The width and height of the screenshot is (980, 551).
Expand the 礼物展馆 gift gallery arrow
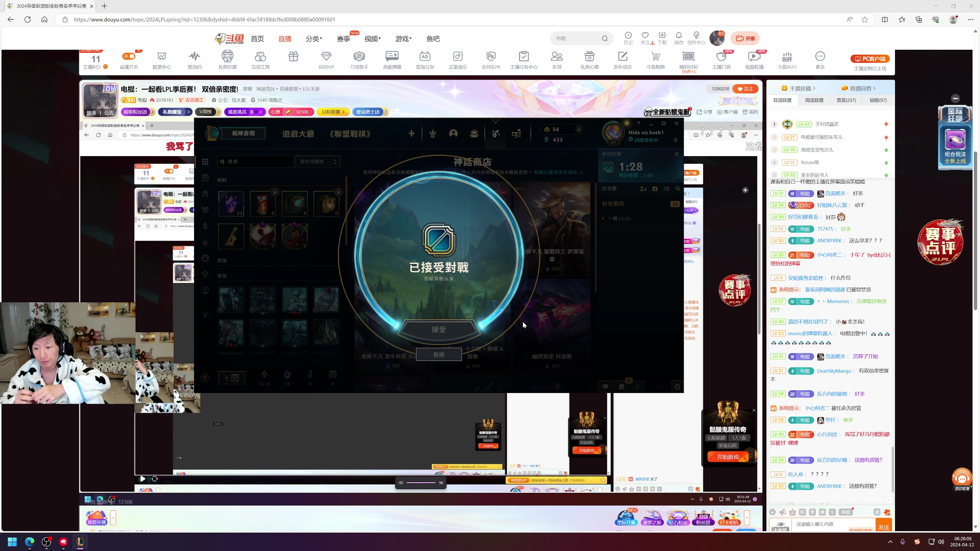[189, 112]
